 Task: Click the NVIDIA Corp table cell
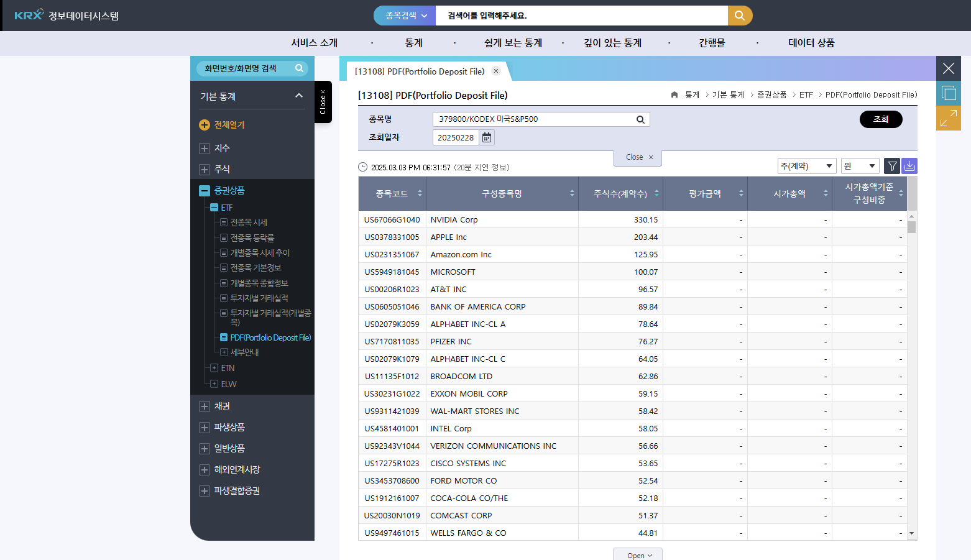tap(502, 219)
